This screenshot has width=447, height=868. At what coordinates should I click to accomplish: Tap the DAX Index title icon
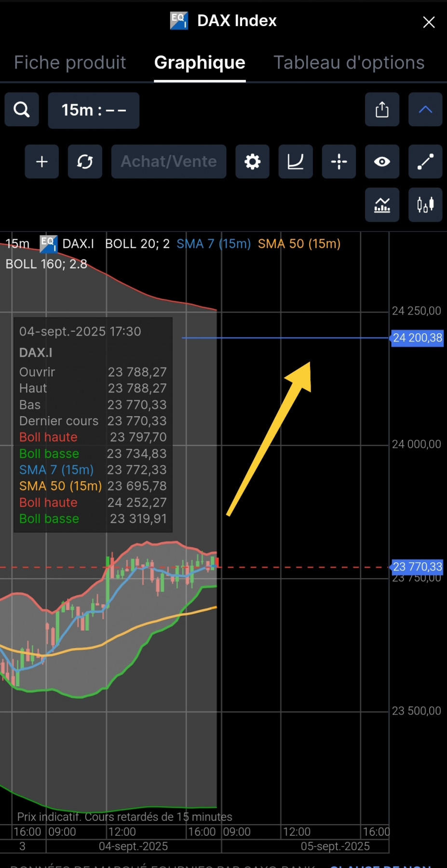click(179, 21)
